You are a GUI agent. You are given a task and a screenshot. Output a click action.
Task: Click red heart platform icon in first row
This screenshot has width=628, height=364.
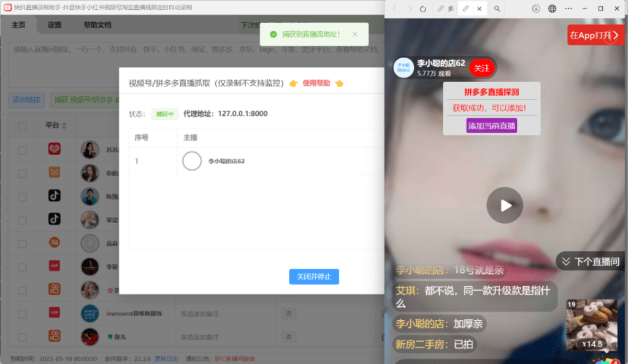point(55,149)
